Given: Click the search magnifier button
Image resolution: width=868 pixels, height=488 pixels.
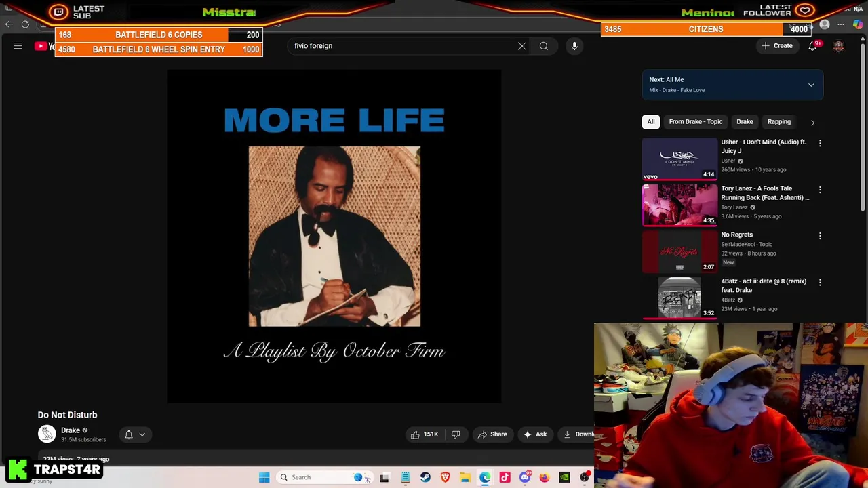Looking at the screenshot, I should [544, 46].
